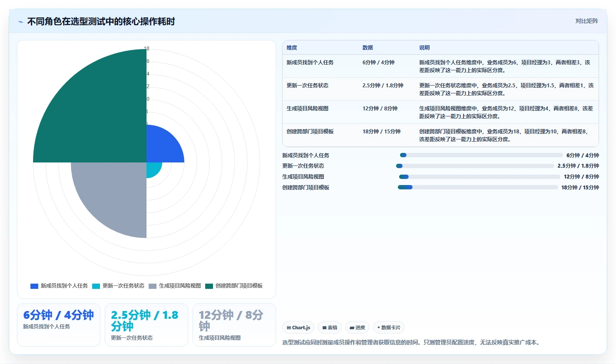The width and height of the screenshot is (616, 364).
Task: Toggle the gray 生成项目风险视图 legend swatch
Action: [153, 286]
